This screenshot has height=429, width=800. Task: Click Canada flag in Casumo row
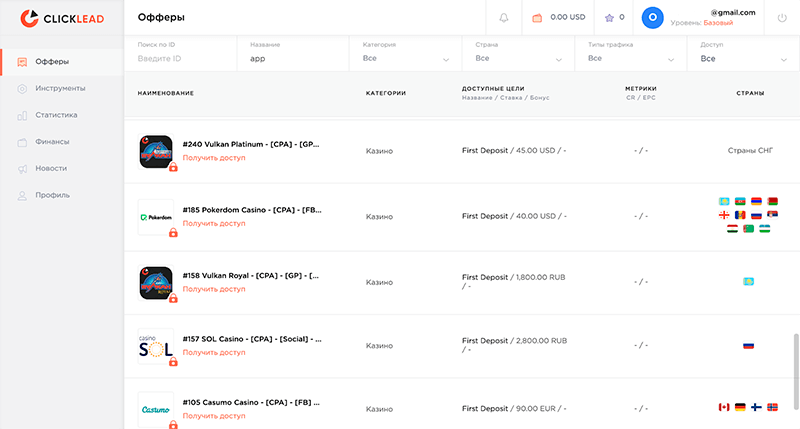pos(724,407)
